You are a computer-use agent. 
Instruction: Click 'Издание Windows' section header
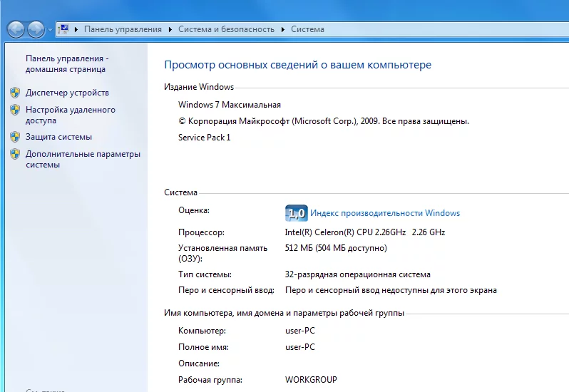[x=199, y=87]
